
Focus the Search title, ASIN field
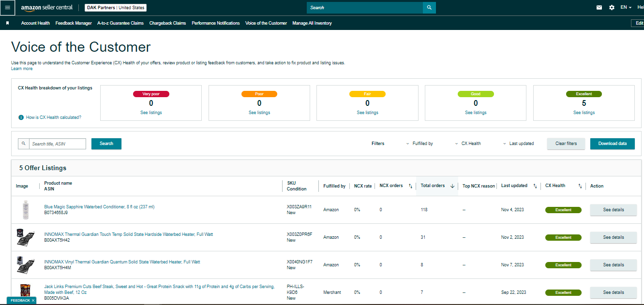pyautogui.click(x=58, y=144)
